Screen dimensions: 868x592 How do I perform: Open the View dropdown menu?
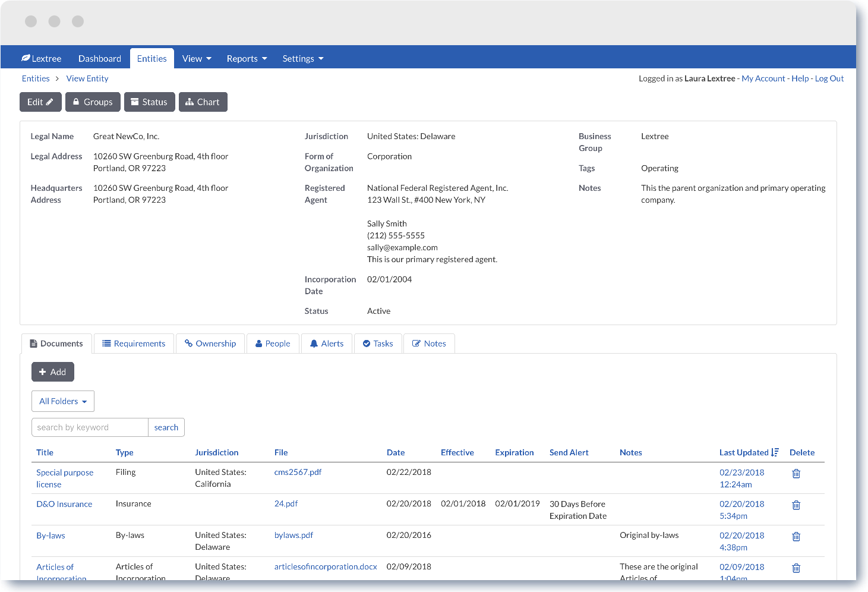coord(197,58)
